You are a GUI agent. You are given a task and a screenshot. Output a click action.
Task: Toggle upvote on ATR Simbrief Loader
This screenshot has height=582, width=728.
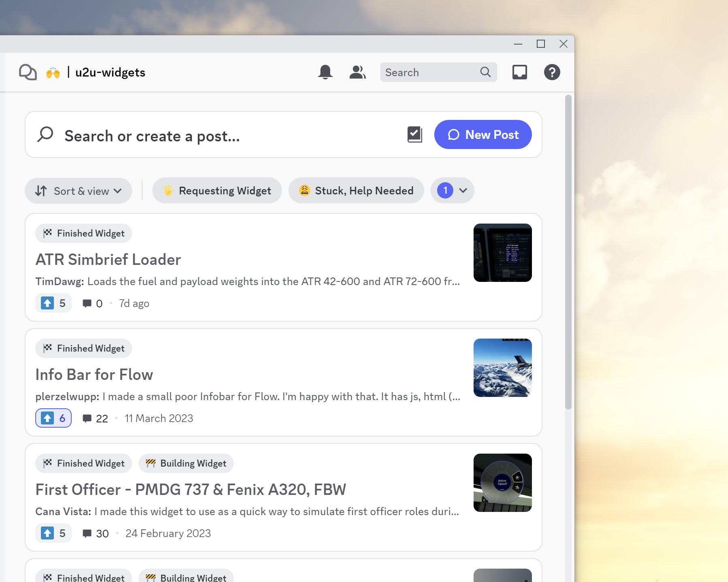(53, 303)
